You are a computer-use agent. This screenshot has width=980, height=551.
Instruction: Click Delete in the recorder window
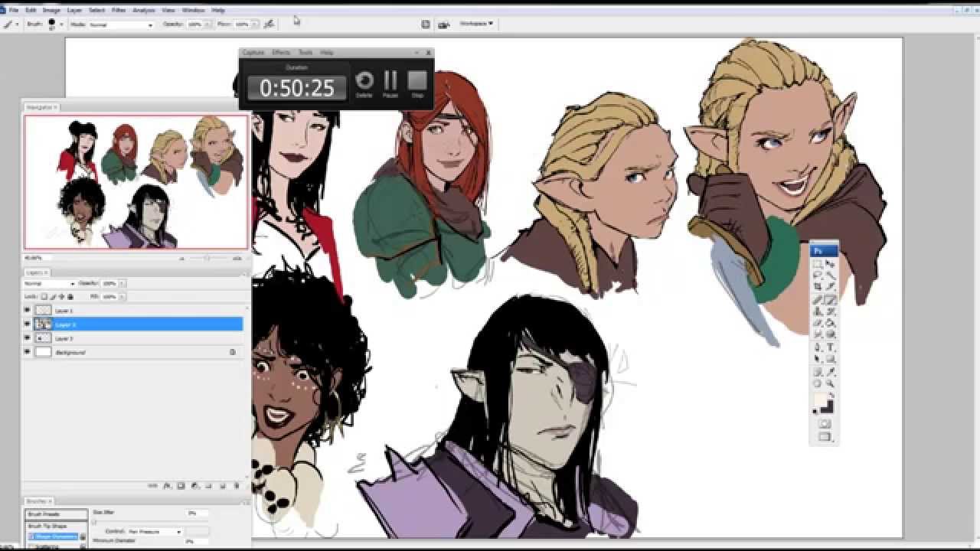364,83
